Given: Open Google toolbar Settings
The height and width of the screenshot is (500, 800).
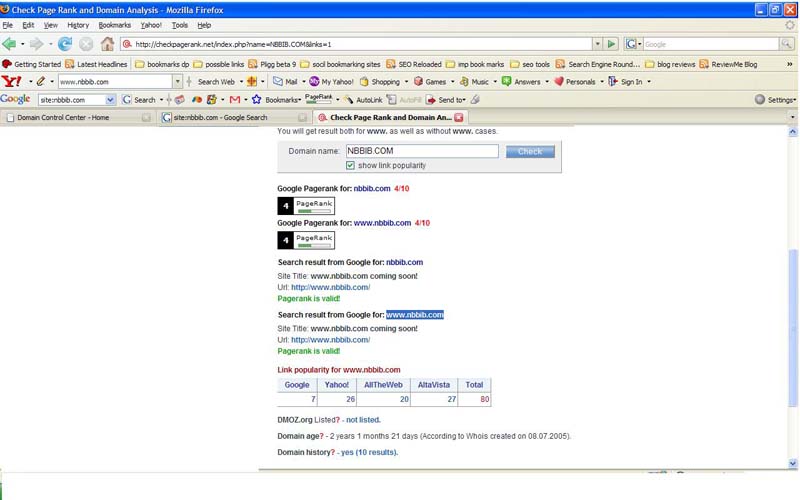Looking at the screenshot, I should (x=776, y=100).
